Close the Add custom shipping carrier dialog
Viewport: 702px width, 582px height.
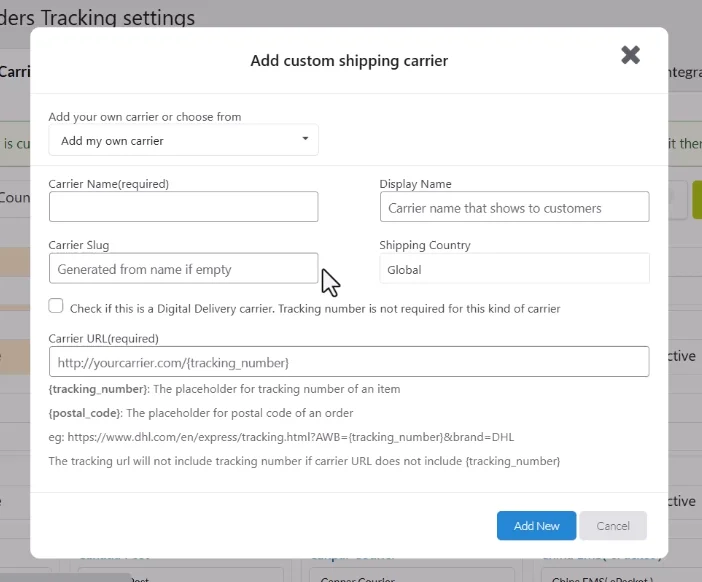[630, 55]
